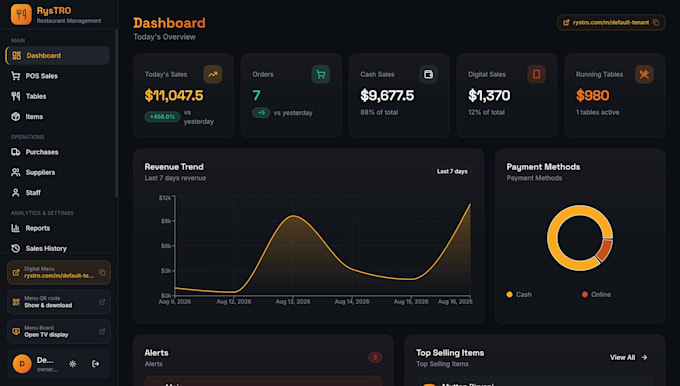Screen dimensions: 680x386
Task: Toggle the Cash legend in Payment Methods
Action: pos(519,294)
